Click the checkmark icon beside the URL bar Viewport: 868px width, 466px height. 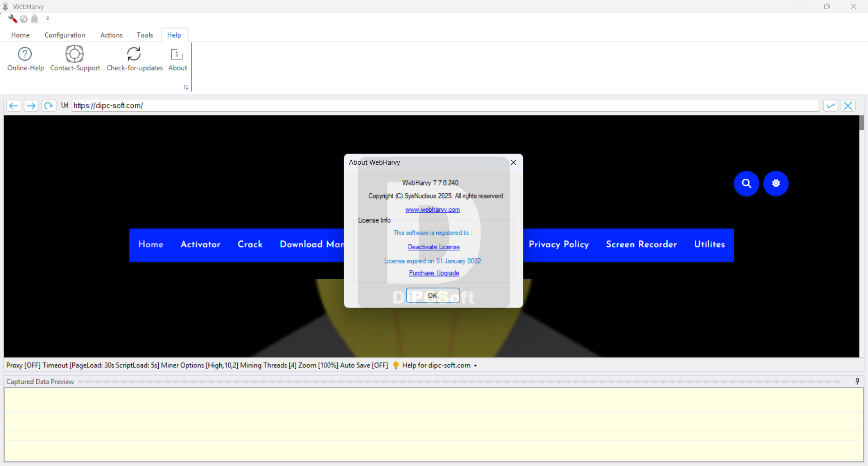[x=830, y=105]
